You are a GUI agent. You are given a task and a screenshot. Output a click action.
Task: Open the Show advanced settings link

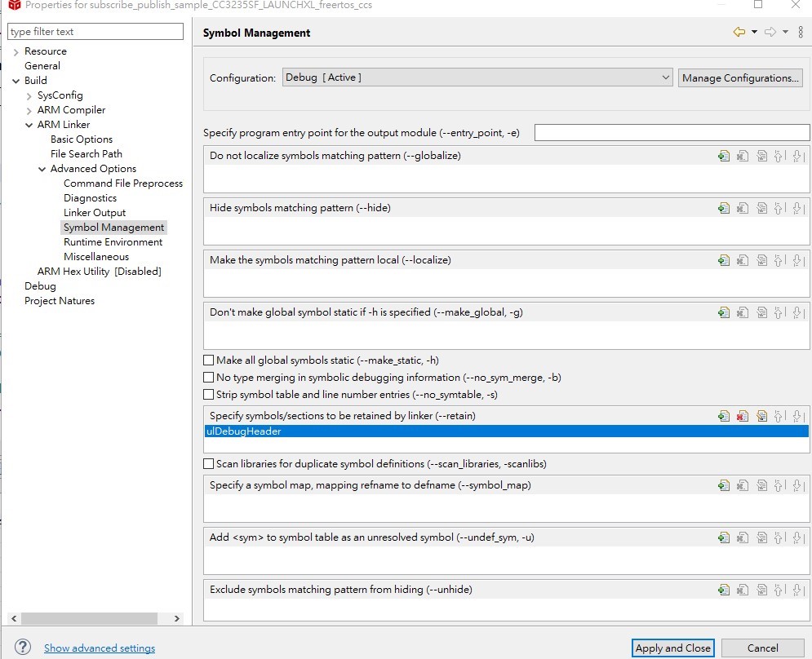pos(100,648)
